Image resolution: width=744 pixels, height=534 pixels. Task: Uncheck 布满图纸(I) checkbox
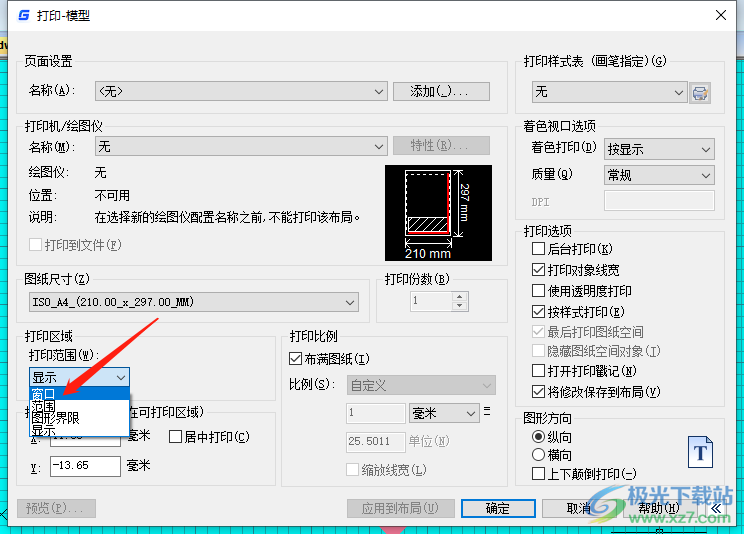pos(295,359)
